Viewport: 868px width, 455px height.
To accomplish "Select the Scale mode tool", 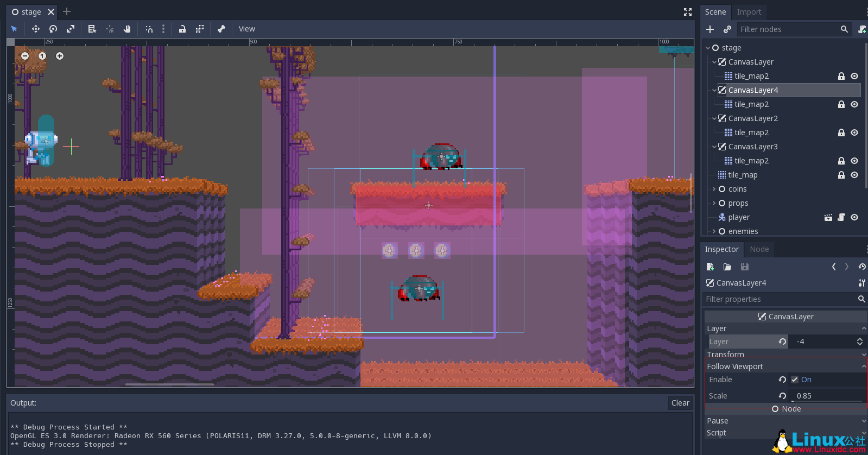I will coord(71,29).
